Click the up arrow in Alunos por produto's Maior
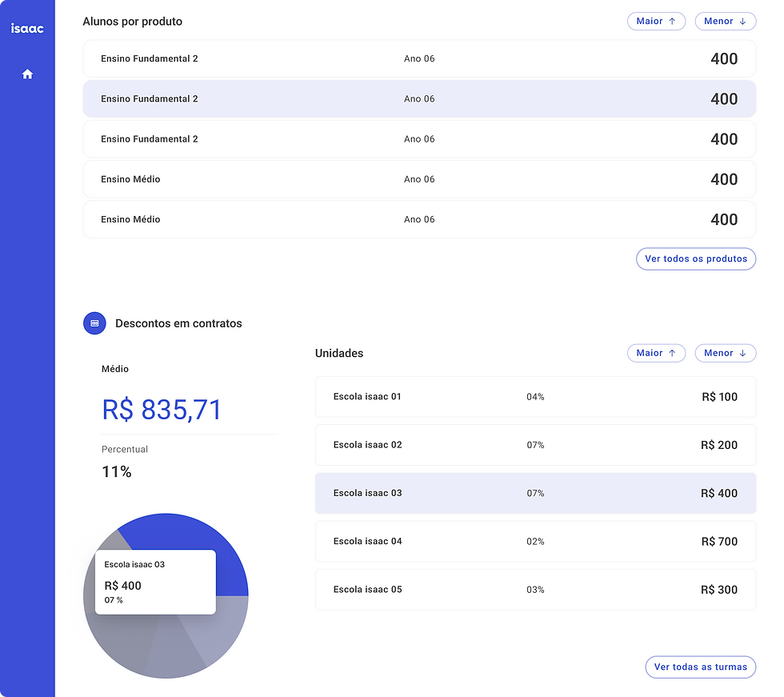The image size is (784, 697). (x=672, y=22)
